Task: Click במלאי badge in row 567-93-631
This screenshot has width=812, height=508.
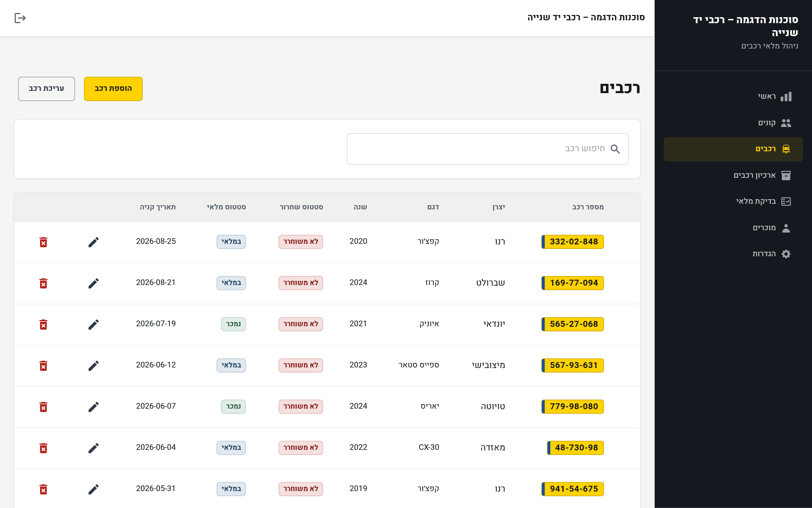Action: click(x=231, y=365)
